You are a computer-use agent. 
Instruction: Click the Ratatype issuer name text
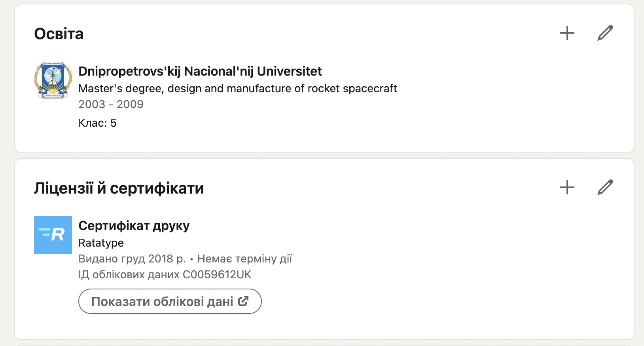[x=101, y=243]
